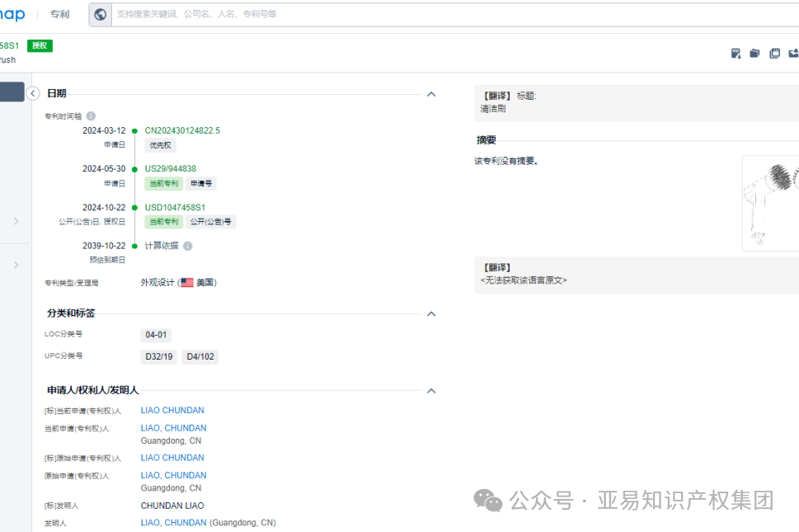This screenshot has height=532, width=799.
Task: Click the globe icon beside the search box
Action: 100,14
